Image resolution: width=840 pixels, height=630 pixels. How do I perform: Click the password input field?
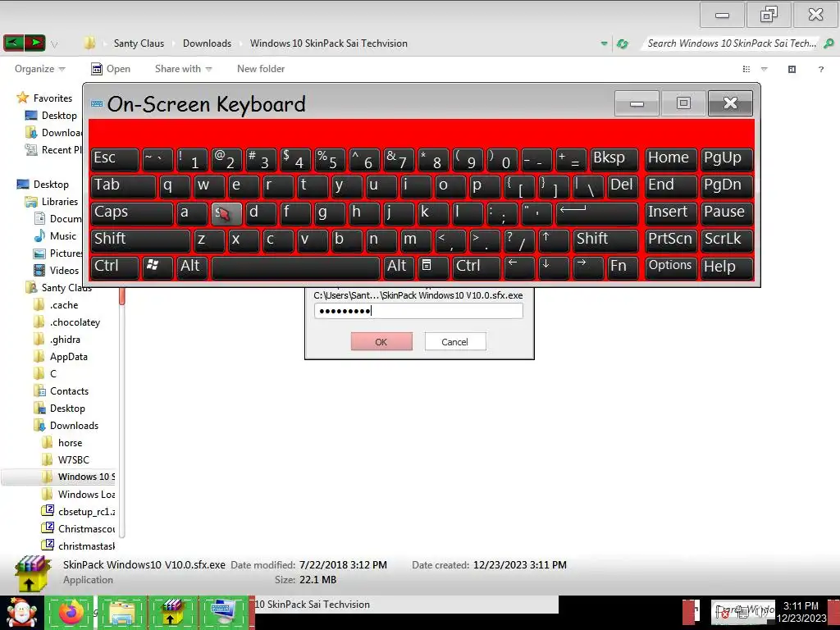418,311
